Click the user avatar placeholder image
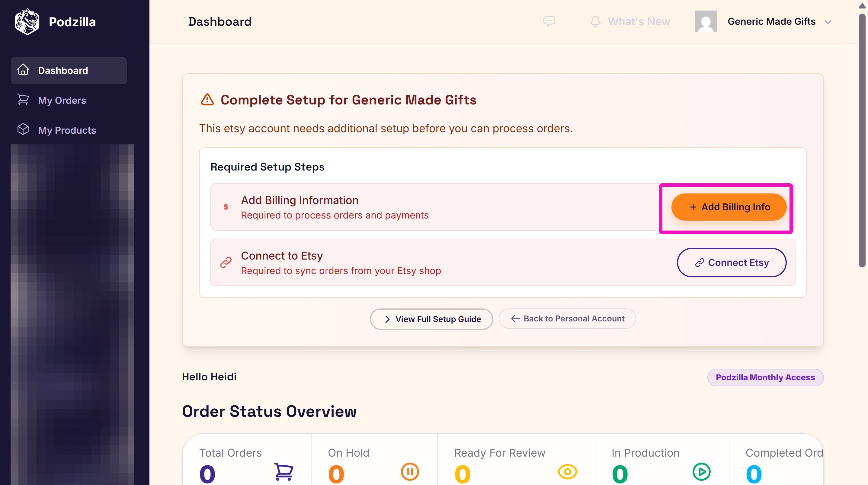The image size is (868, 485). click(x=706, y=21)
